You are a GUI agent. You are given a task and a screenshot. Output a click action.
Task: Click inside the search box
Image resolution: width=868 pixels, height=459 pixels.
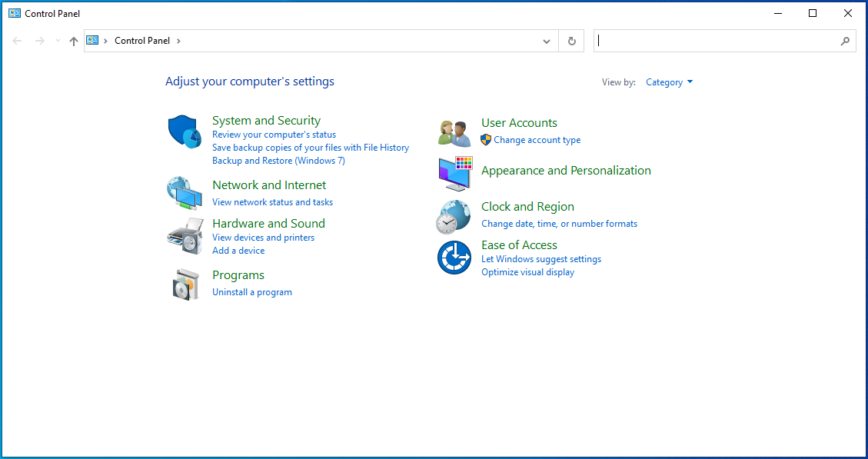click(x=723, y=40)
